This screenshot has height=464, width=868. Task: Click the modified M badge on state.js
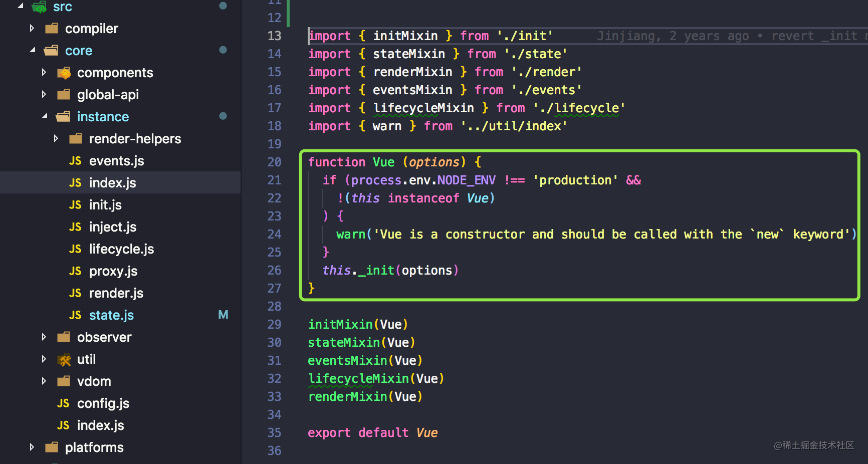point(223,315)
